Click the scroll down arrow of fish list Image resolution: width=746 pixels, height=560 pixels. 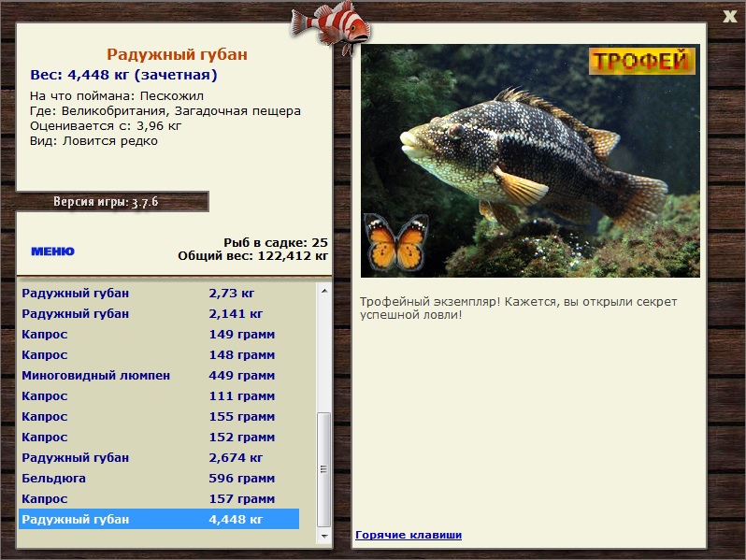(x=324, y=537)
